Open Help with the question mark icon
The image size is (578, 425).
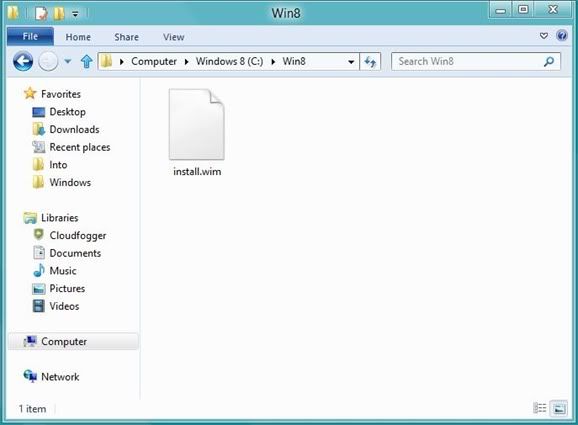562,36
